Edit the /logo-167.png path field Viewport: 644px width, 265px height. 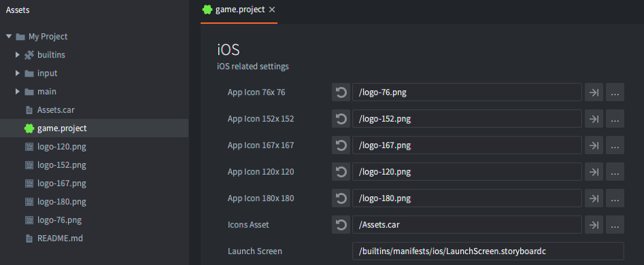[467, 145]
